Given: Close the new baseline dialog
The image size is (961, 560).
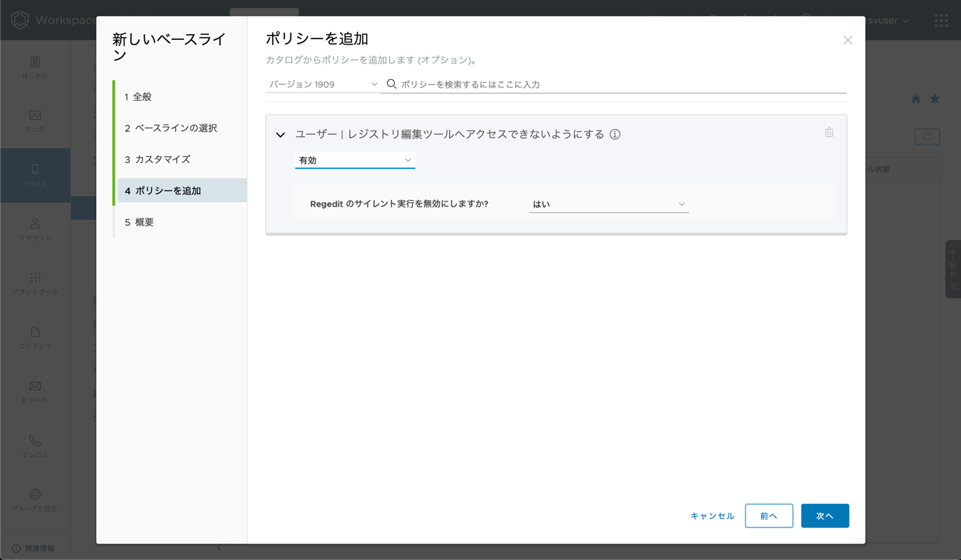Looking at the screenshot, I should tap(848, 40).
